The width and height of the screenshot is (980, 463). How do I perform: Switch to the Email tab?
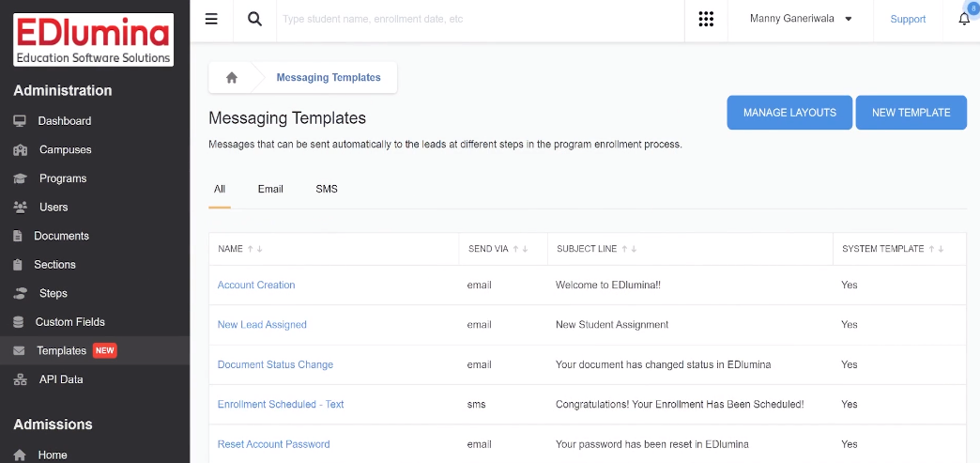[x=270, y=189]
